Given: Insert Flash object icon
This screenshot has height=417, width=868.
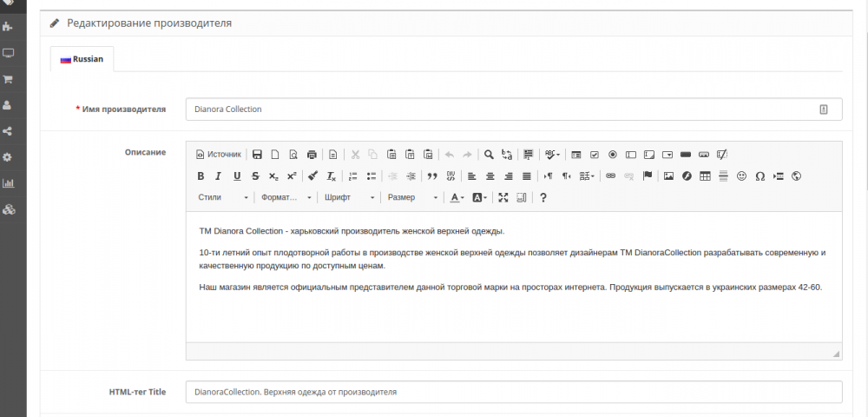Looking at the screenshot, I should (x=687, y=176).
